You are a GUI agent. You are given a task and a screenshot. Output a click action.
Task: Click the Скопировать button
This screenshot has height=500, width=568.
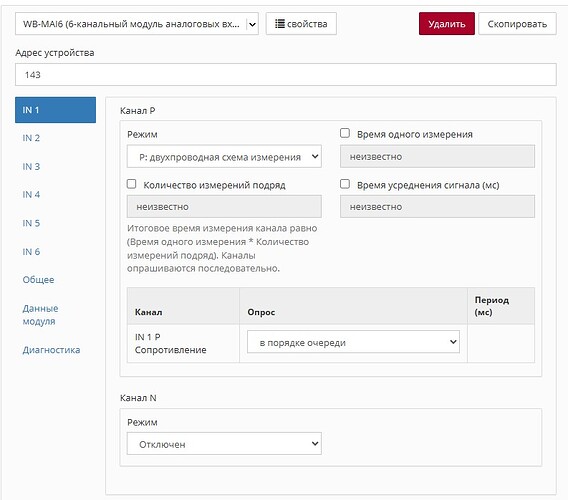click(x=517, y=24)
